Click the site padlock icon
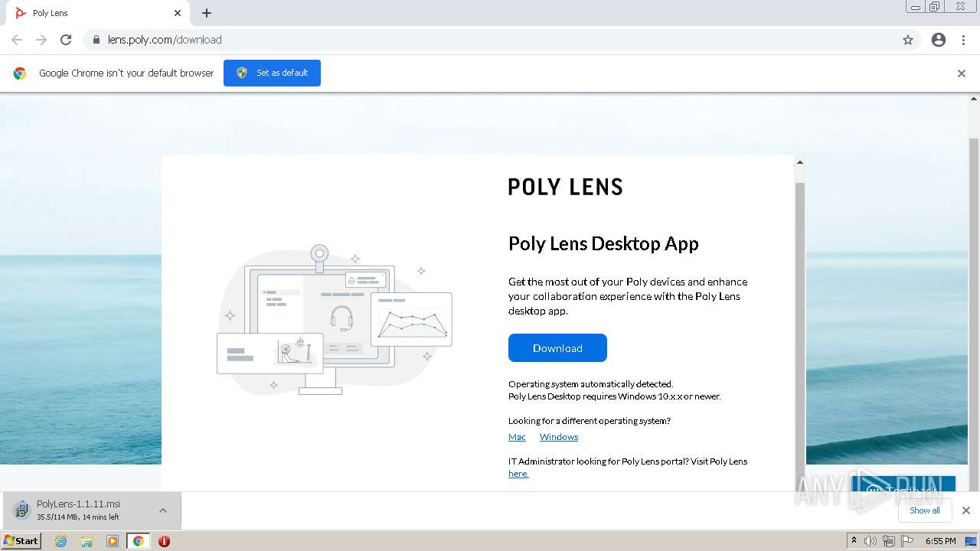 [96, 40]
